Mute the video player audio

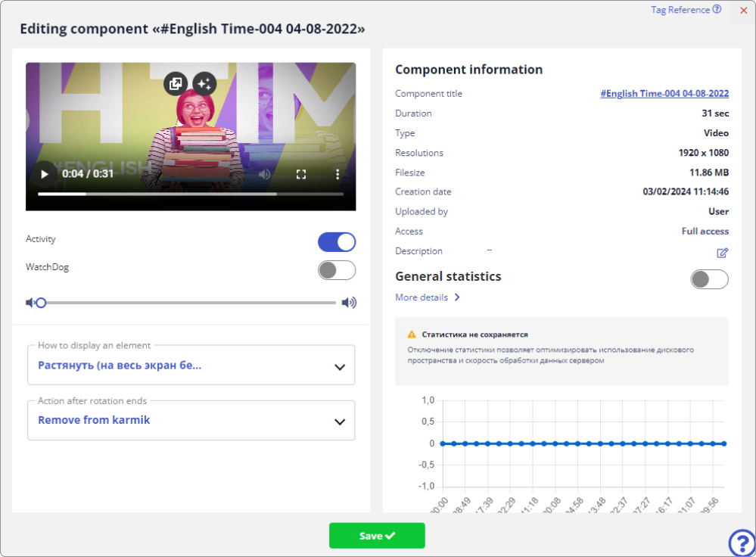264,174
